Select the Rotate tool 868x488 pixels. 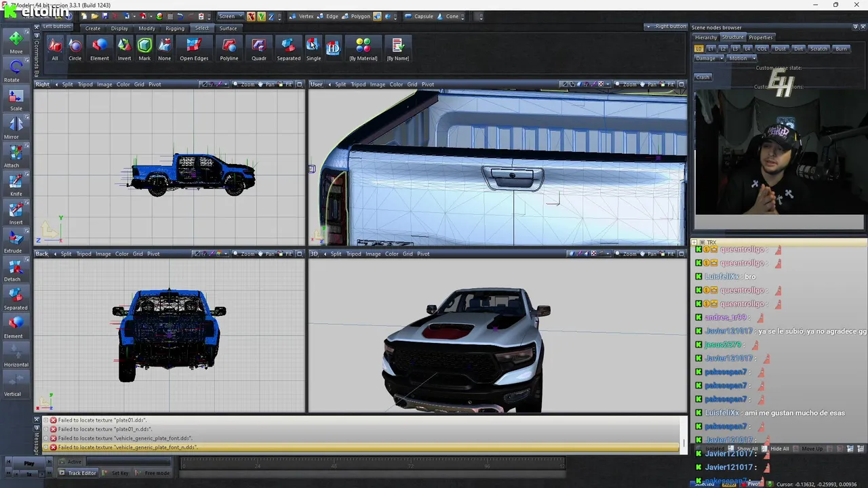pyautogui.click(x=16, y=70)
